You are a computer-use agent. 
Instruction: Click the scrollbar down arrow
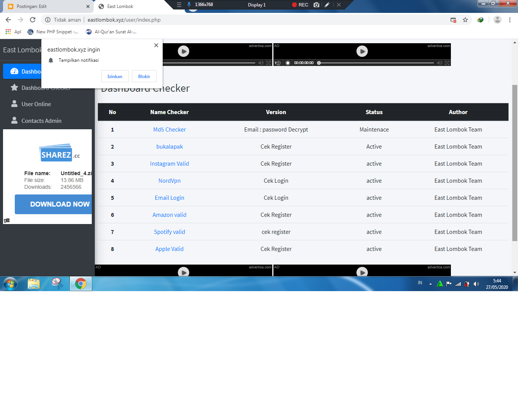click(515, 273)
